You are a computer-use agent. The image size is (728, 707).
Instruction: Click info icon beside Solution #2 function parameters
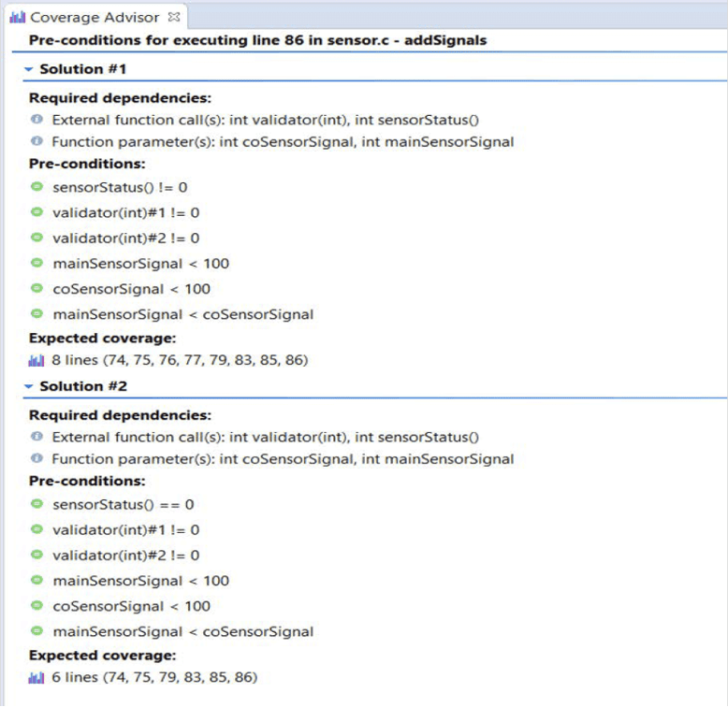pos(36,458)
